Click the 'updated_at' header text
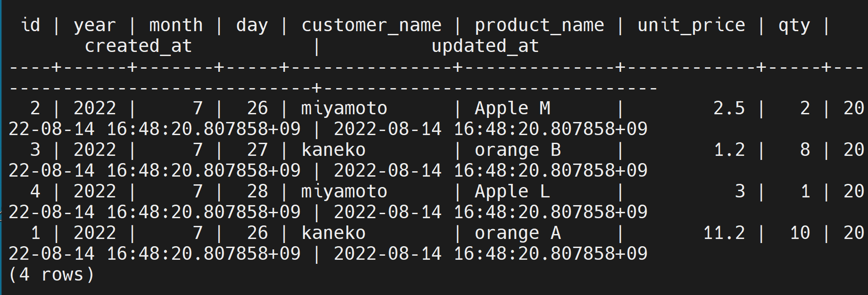 (x=485, y=46)
